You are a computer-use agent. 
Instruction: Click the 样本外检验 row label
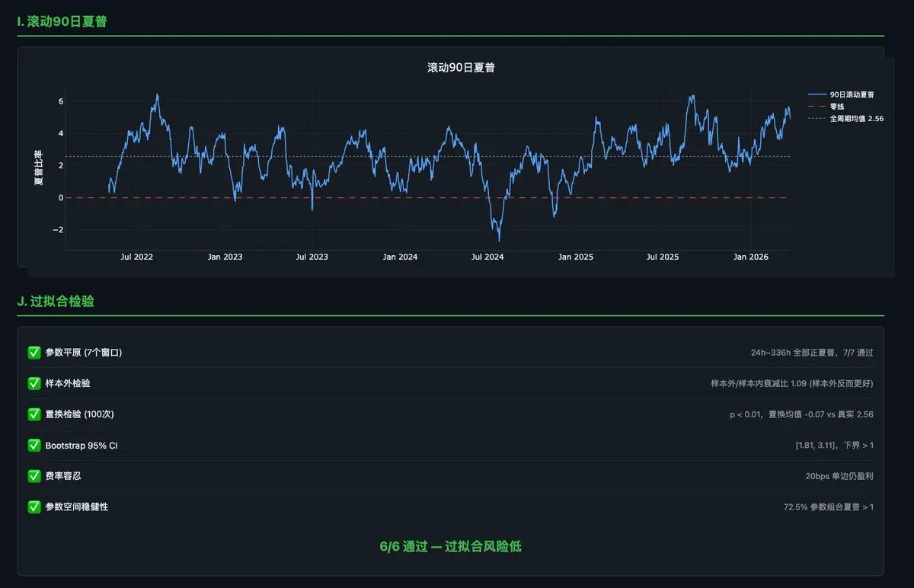pos(68,383)
